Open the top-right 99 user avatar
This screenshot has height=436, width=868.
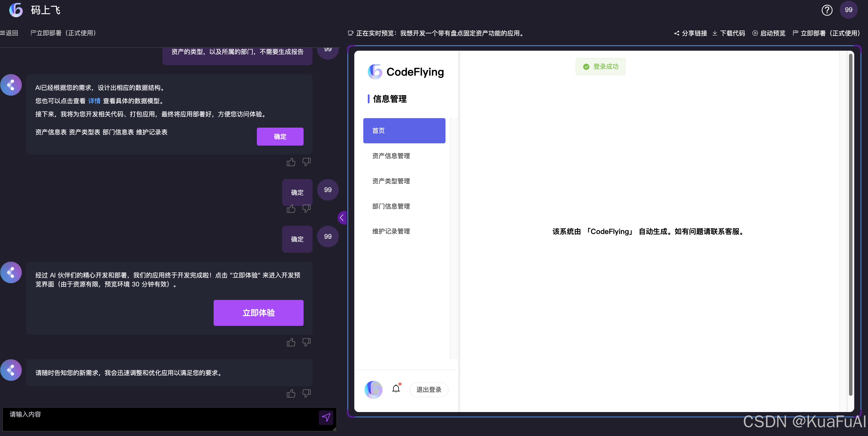tap(848, 10)
